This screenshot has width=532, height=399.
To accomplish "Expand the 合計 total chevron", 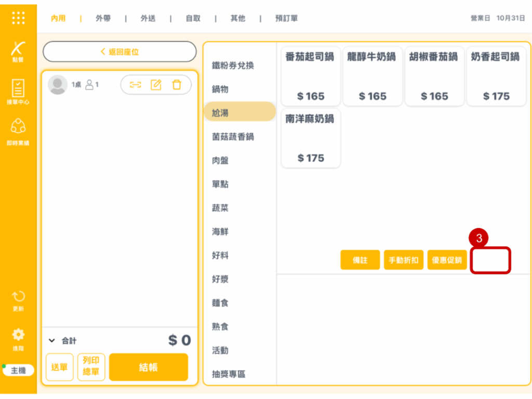I will (x=51, y=341).
